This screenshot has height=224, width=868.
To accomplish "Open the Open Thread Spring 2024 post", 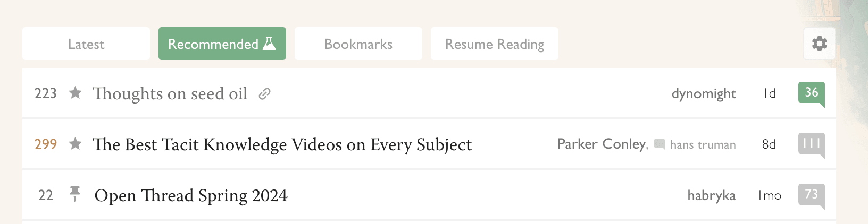I will tap(191, 195).
